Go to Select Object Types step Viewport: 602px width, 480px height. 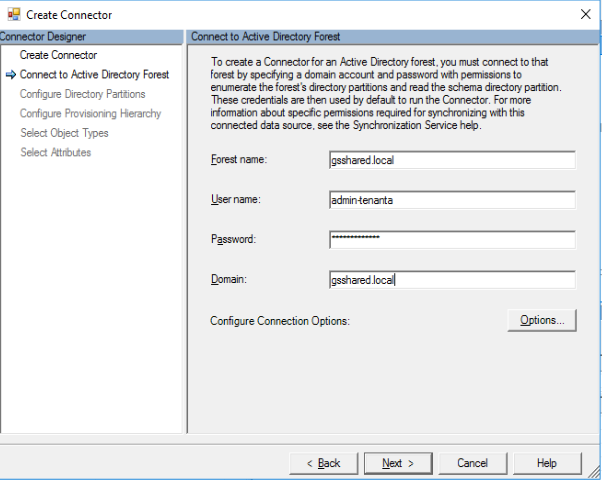[64, 133]
